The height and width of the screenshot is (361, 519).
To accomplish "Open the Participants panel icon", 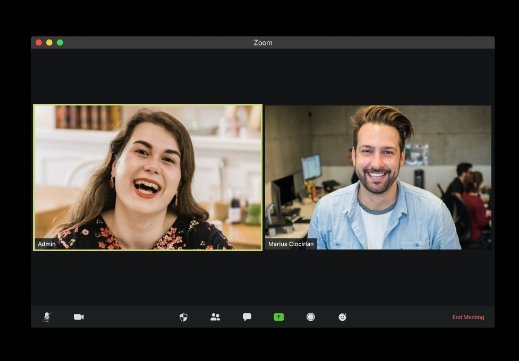I will pos(215,317).
